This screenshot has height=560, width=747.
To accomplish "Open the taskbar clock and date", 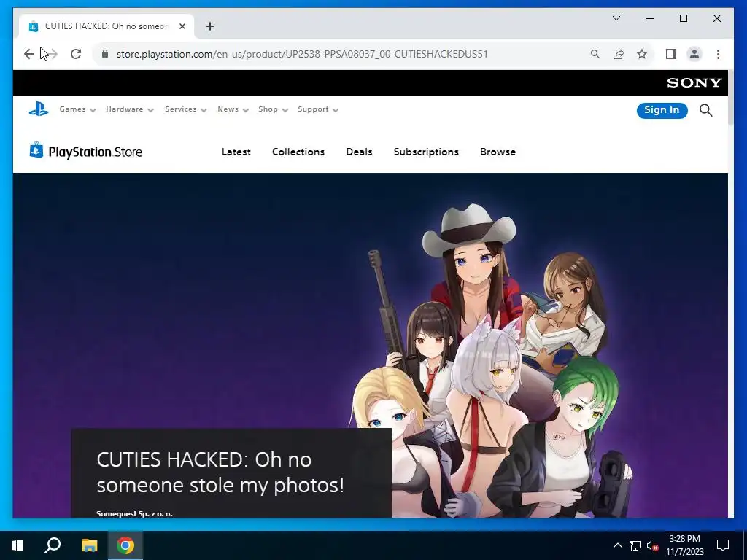I will tap(684, 545).
